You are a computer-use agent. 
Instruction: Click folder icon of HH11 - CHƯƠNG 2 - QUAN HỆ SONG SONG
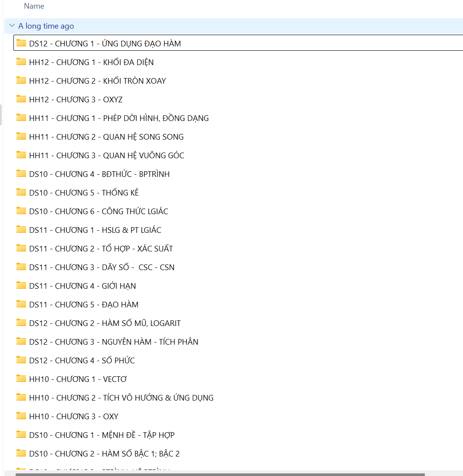[21, 136]
